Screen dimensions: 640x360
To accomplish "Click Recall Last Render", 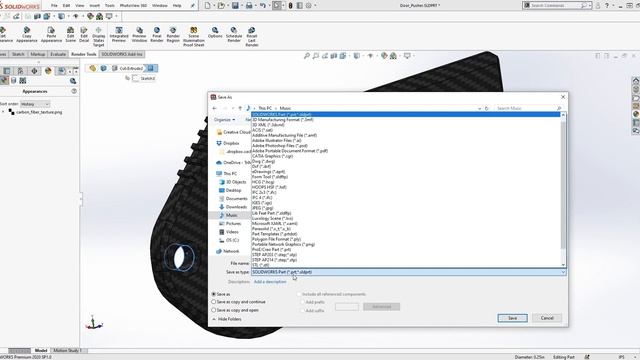I will [252, 37].
